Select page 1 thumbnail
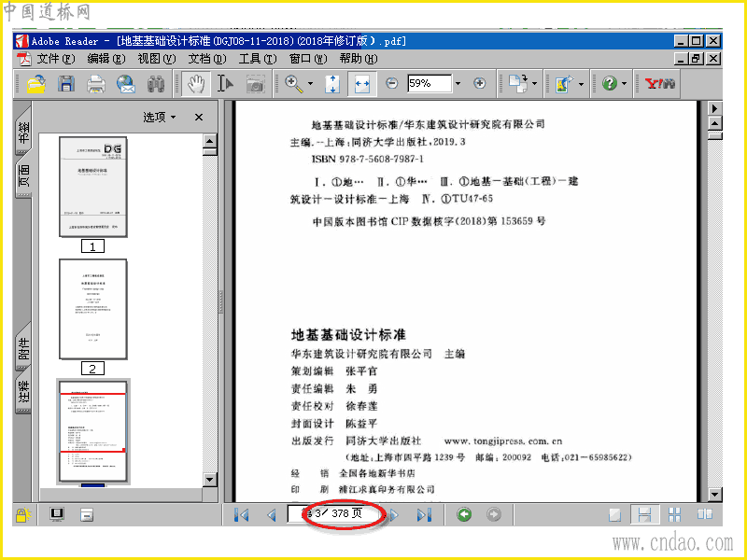747x560 pixels. tap(92, 187)
